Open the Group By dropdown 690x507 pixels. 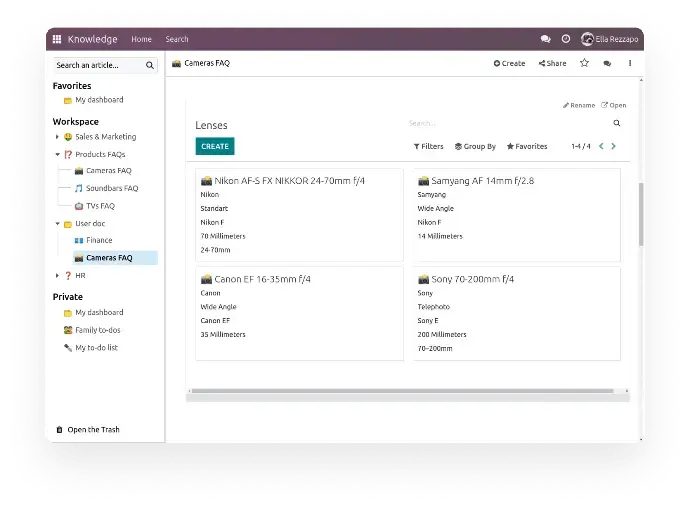(475, 146)
